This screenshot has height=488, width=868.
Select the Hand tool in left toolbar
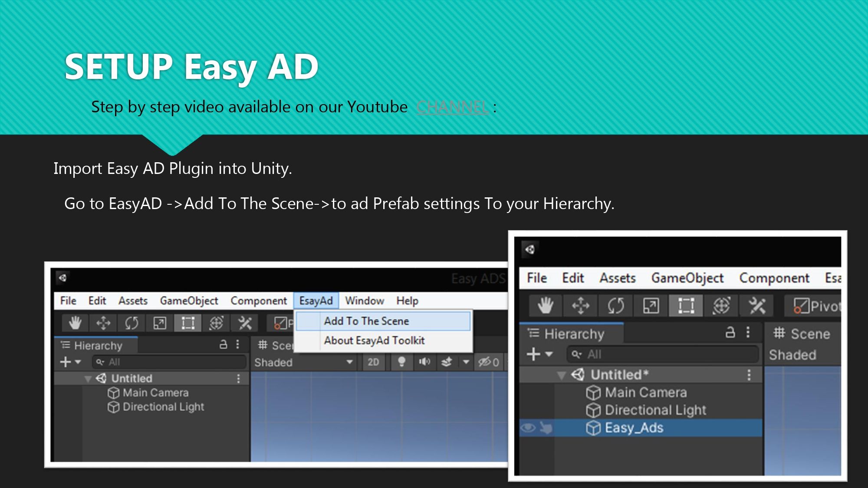tap(76, 323)
